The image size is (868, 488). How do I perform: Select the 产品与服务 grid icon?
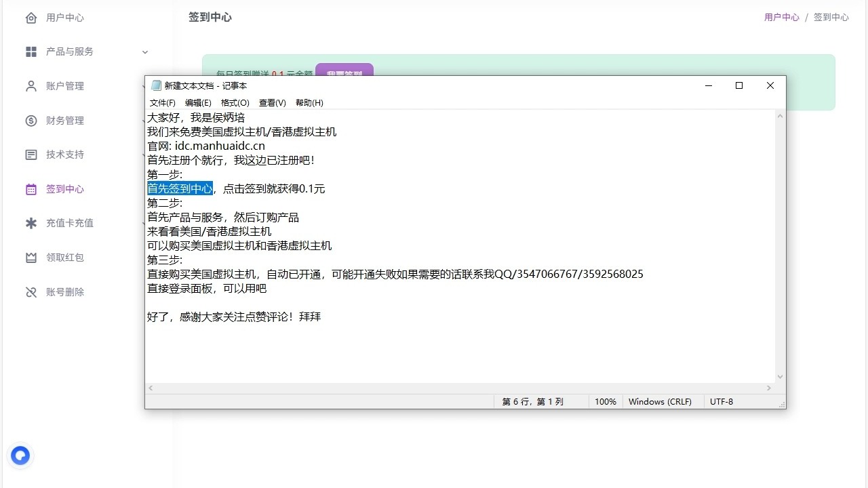(31, 52)
